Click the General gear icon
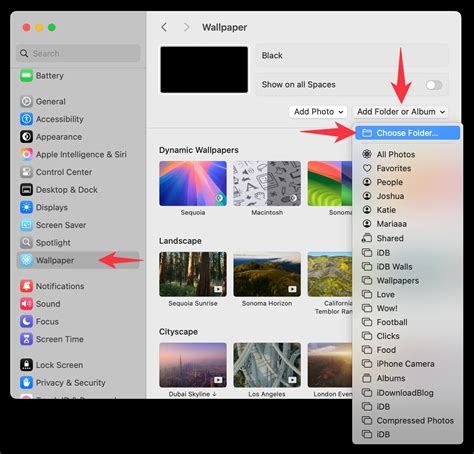 (26, 101)
